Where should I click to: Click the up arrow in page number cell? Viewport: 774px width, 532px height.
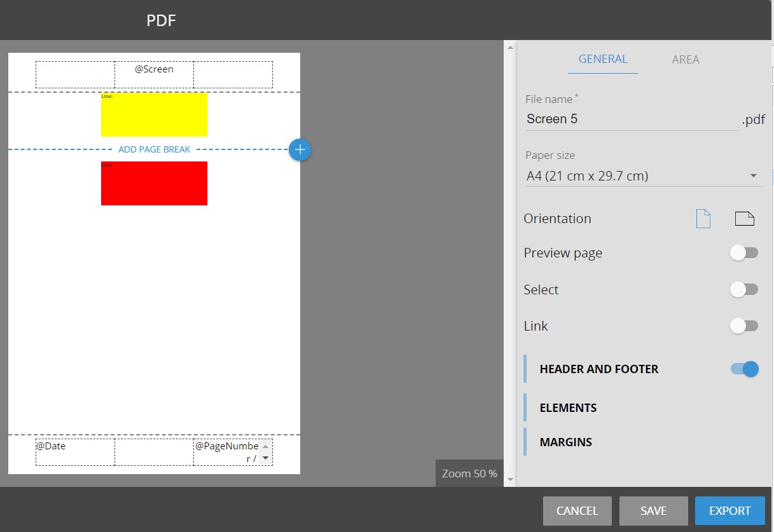[266, 446]
